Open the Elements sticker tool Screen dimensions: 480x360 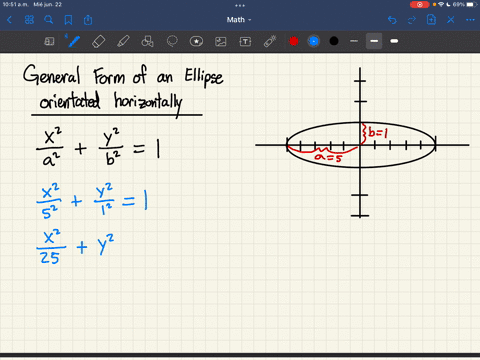(196, 41)
